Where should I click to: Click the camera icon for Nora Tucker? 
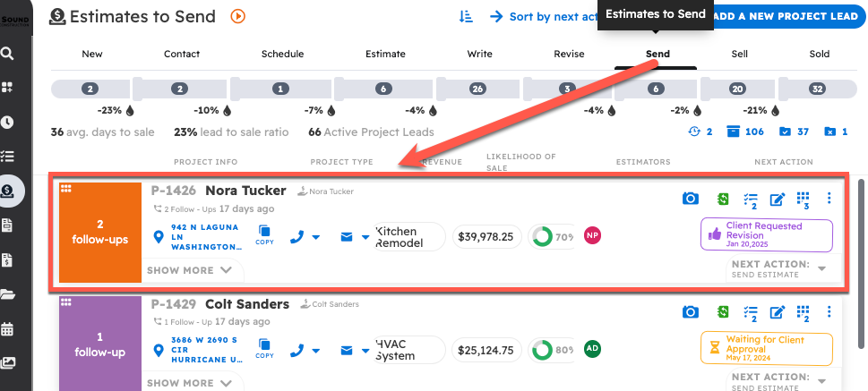tap(690, 199)
